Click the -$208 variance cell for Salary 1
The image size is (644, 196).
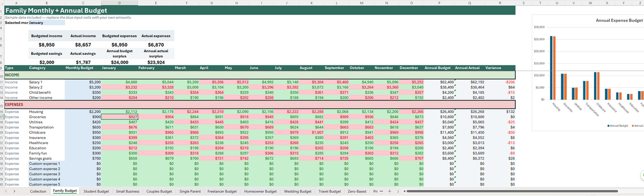500,82
